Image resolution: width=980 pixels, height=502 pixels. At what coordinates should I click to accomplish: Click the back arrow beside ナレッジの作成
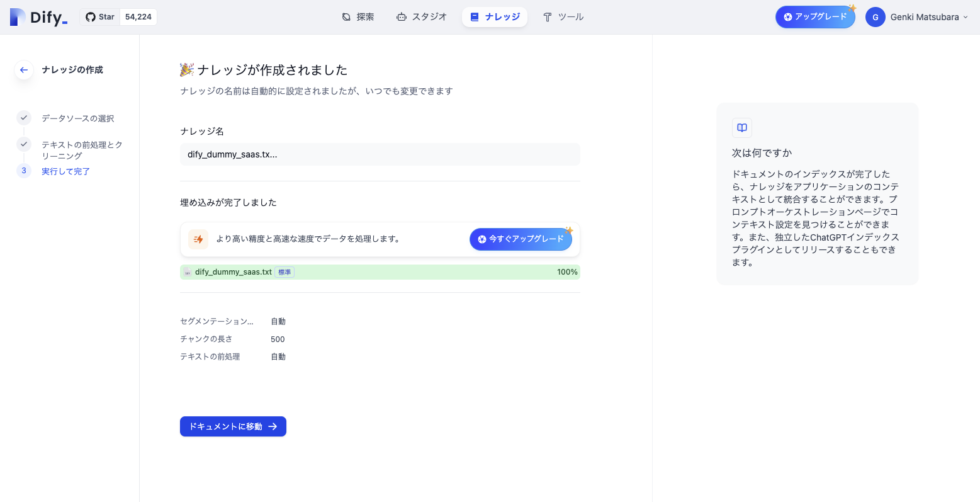click(x=24, y=70)
